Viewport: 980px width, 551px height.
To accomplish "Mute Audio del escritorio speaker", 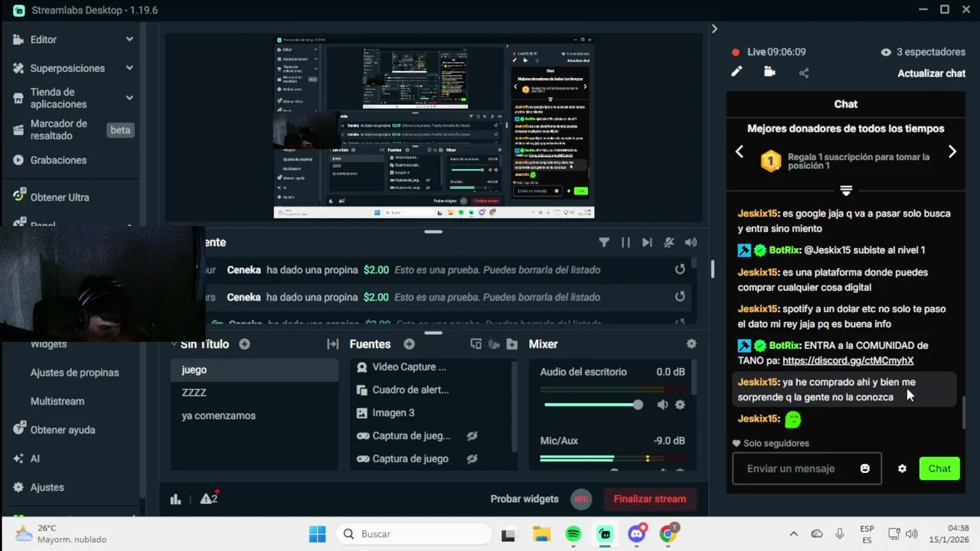I will [x=662, y=405].
